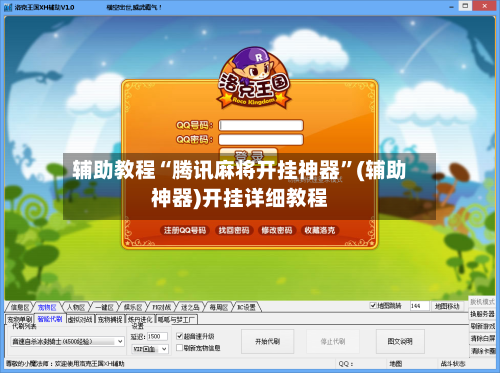Switch to the 迷之岛 tab
Screen dimensions: 500x373
(190, 307)
